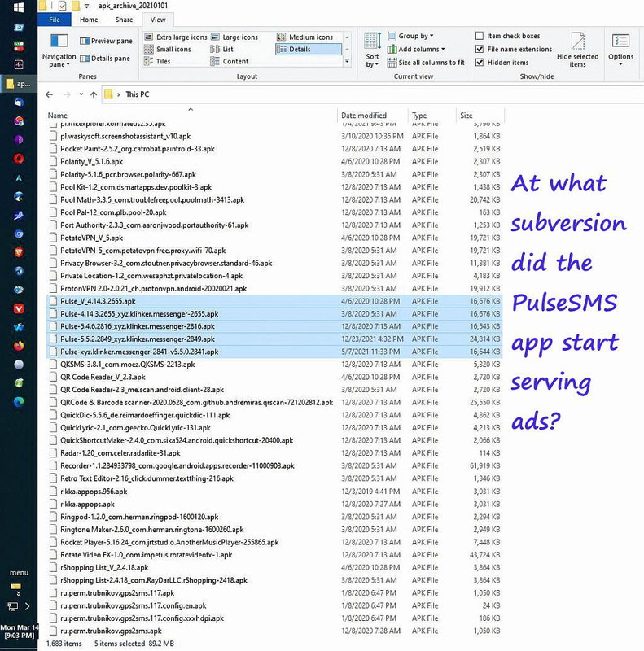Select rikka.appops.956.apk
Screen dimensions: 644x651
click(274, 492)
